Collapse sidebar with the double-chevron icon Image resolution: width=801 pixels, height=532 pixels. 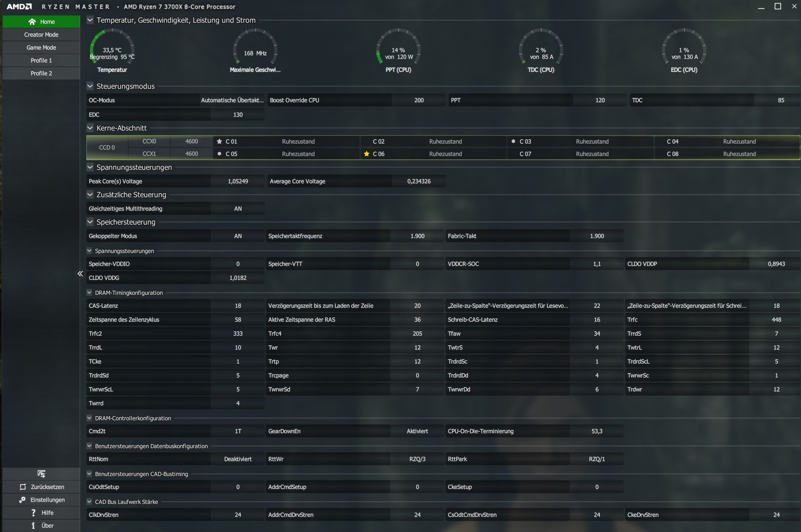80,273
